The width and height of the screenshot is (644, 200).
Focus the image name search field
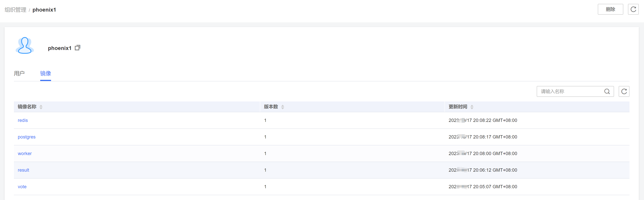click(x=570, y=92)
